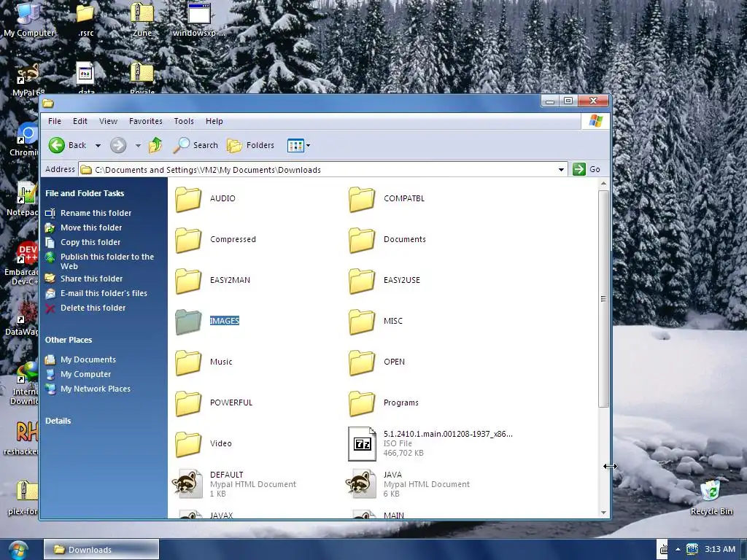
Task: Select the highlighted IMAGES folder icon
Action: 187,322
